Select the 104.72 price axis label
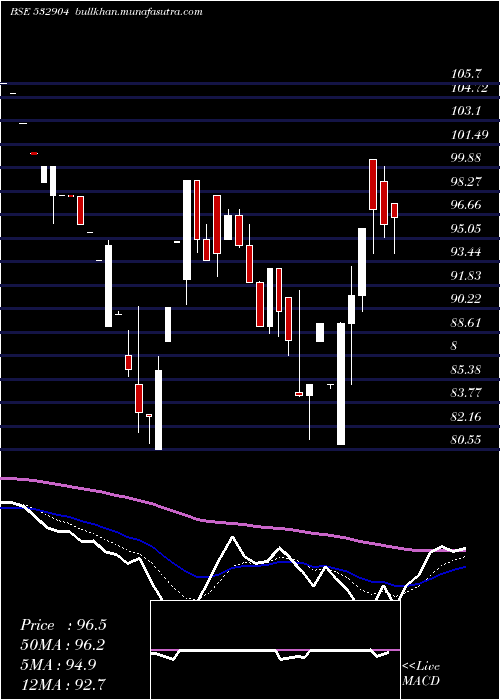 [469, 88]
